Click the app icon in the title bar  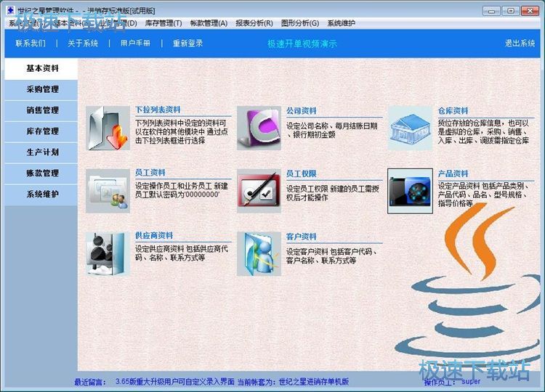tap(11, 10)
